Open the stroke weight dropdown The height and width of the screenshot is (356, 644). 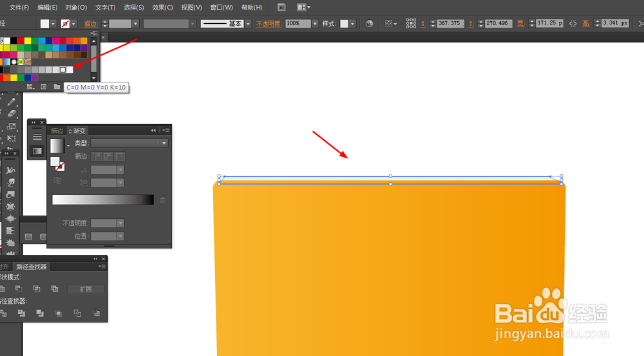(135, 24)
